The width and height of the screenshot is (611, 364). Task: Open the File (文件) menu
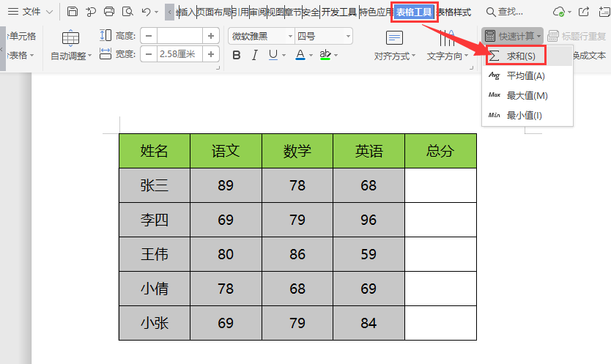click(26, 12)
